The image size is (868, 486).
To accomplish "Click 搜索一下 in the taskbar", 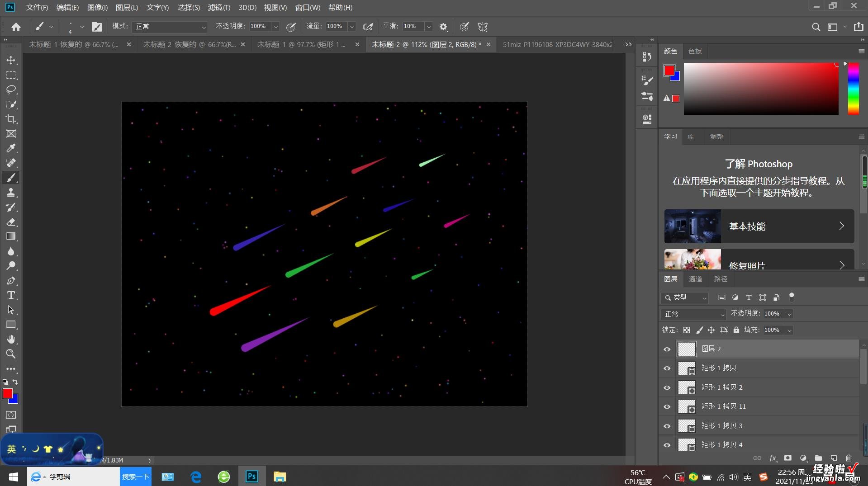I will pos(136,477).
